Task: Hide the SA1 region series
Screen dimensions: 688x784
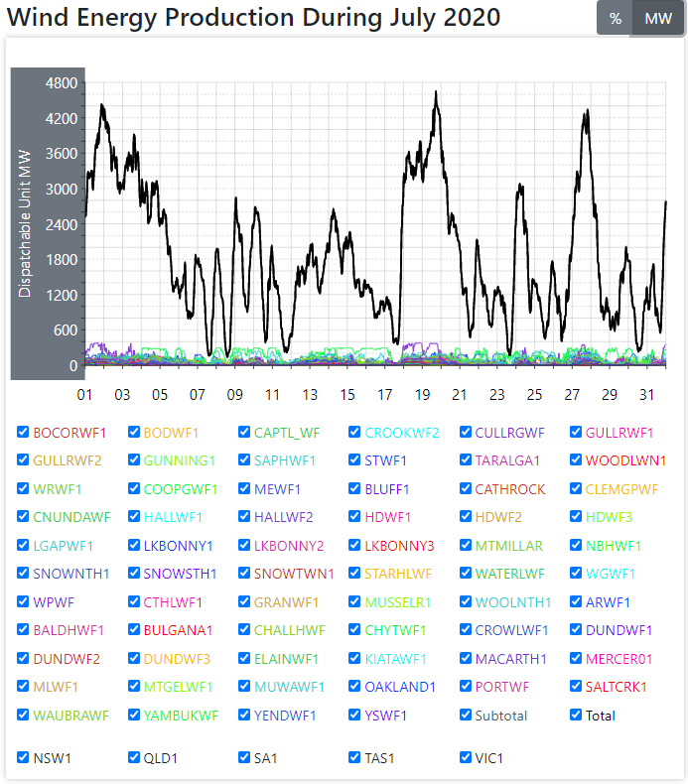Action: (245, 757)
